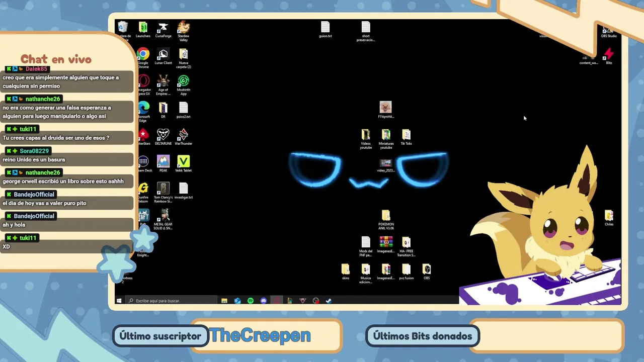Open the Videos youtube folder

366,139
